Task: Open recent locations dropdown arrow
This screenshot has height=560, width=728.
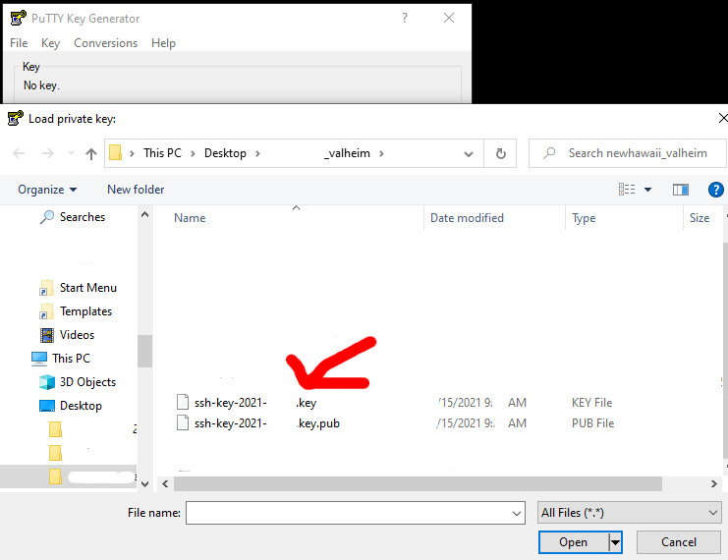Action: [x=71, y=153]
